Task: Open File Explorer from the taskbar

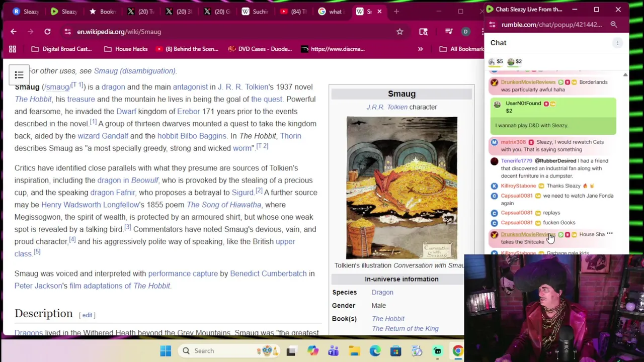Action: (354, 351)
